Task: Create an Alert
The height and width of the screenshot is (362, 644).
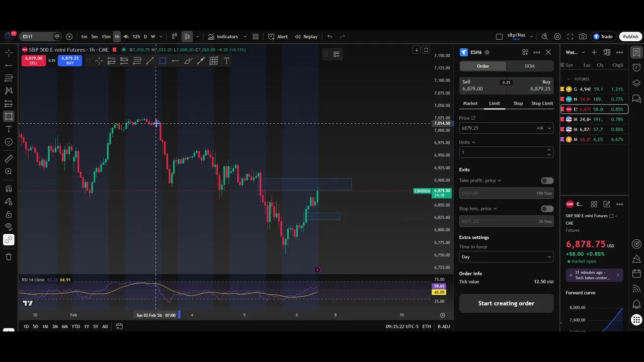Action: pos(278,36)
